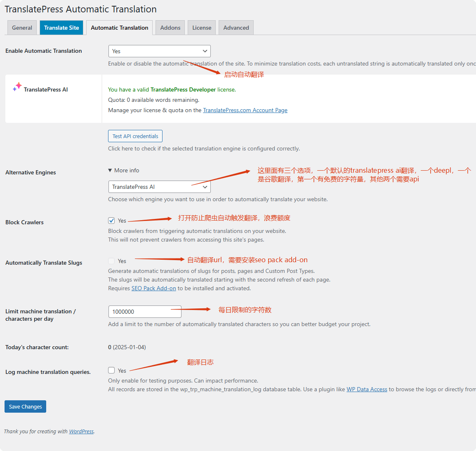This screenshot has height=451, width=476.
Task: Click the Today's character count value
Action: (127, 347)
